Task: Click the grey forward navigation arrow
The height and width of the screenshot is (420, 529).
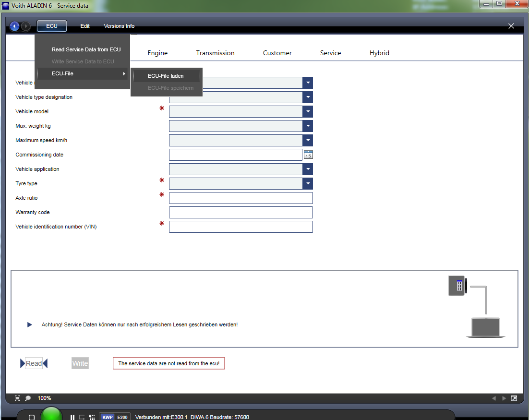Action: coord(25,26)
